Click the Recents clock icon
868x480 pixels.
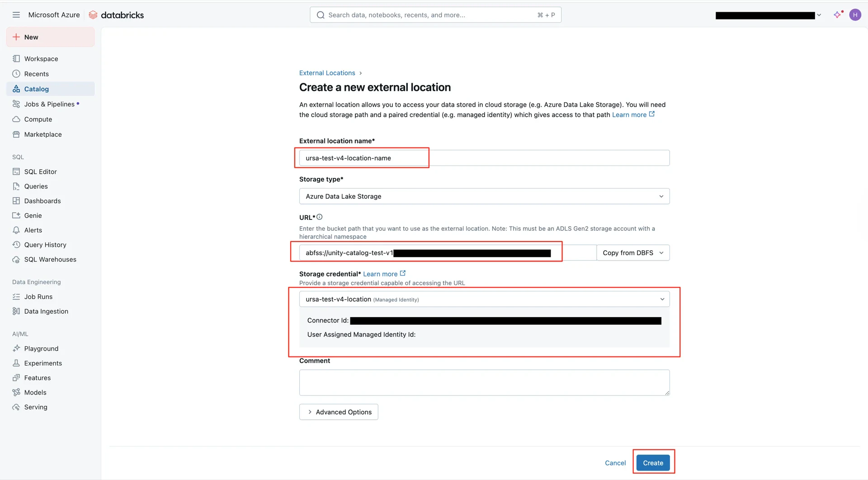point(16,74)
